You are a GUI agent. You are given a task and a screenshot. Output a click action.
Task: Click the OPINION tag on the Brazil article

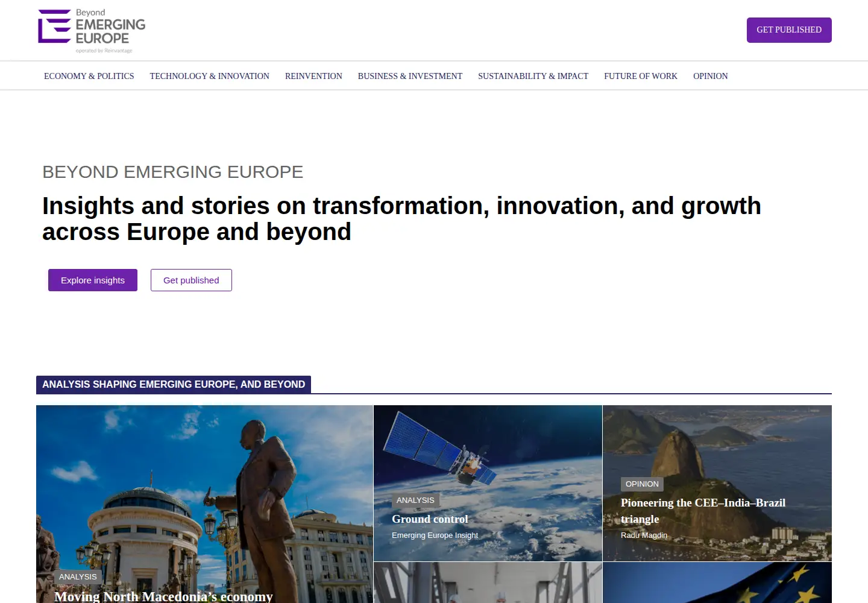(x=642, y=484)
